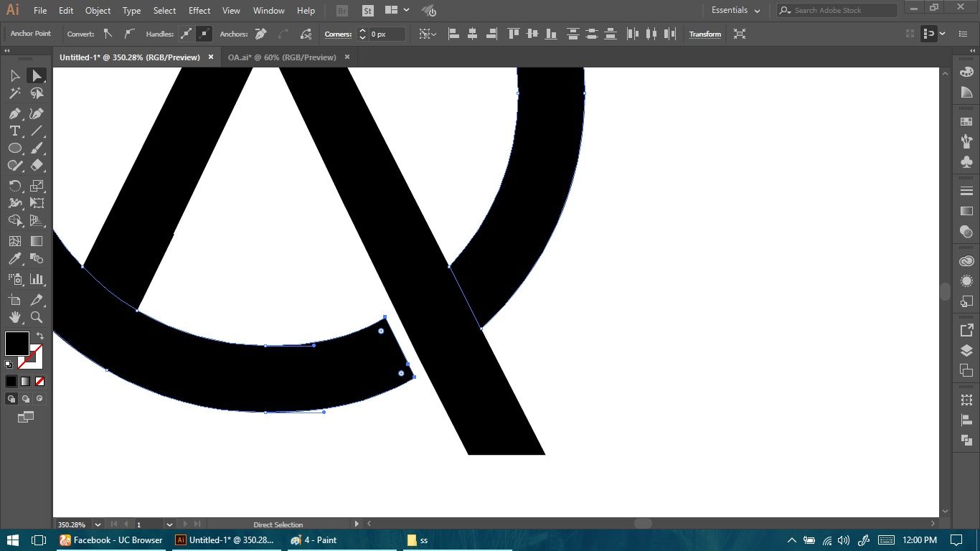Select the Gradient tool
Viewport: 980px width, 551px height.
tap(37, 242)
